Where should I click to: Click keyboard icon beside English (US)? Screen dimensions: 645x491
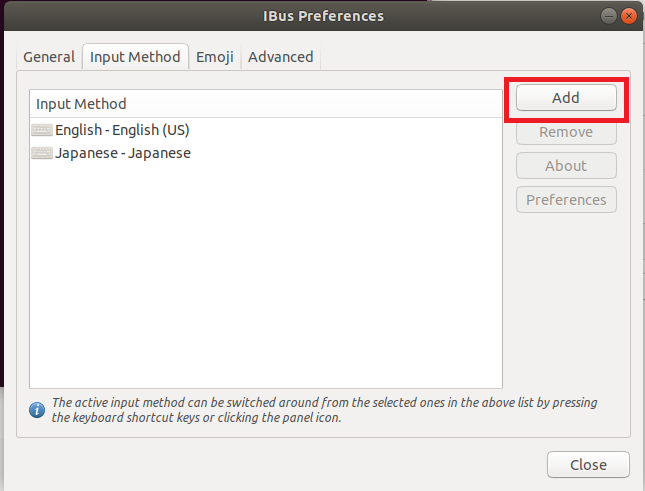click(42, 130)
